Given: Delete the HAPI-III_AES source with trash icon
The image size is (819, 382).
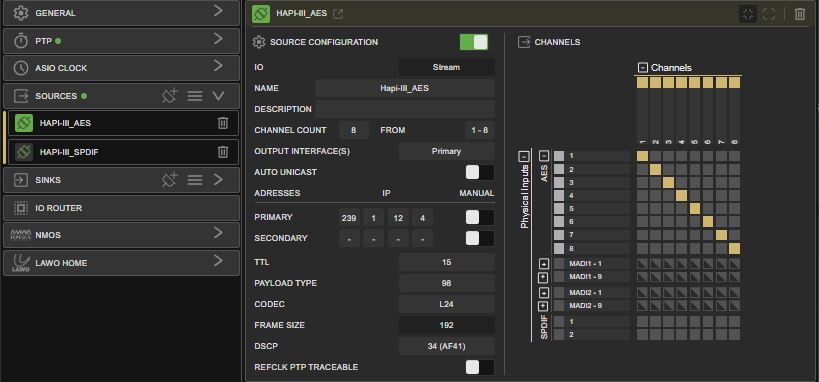Looking at the screenshot, I should click(223, 123).
